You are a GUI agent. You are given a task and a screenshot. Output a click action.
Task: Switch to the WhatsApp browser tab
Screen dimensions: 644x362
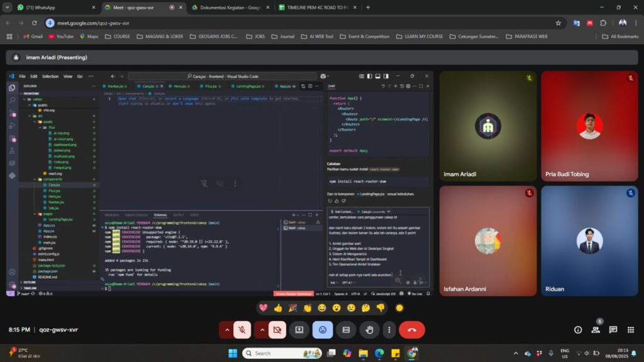tap(50, 8)
